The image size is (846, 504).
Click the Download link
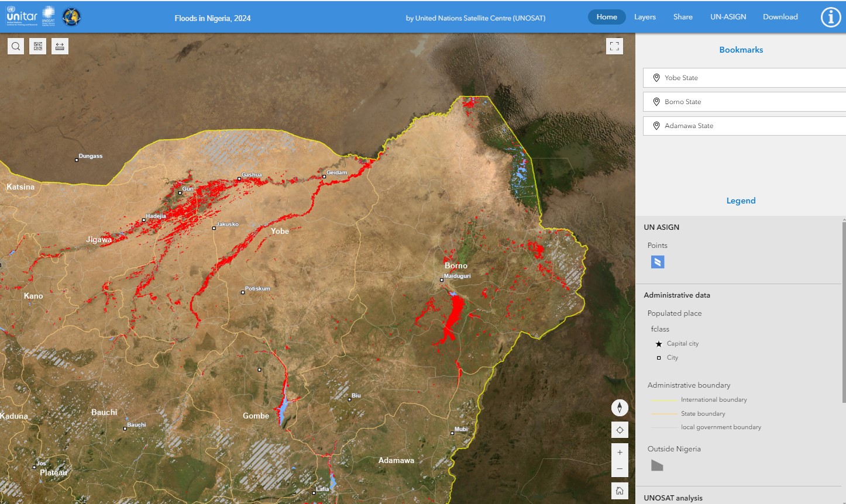click(780, 17)
